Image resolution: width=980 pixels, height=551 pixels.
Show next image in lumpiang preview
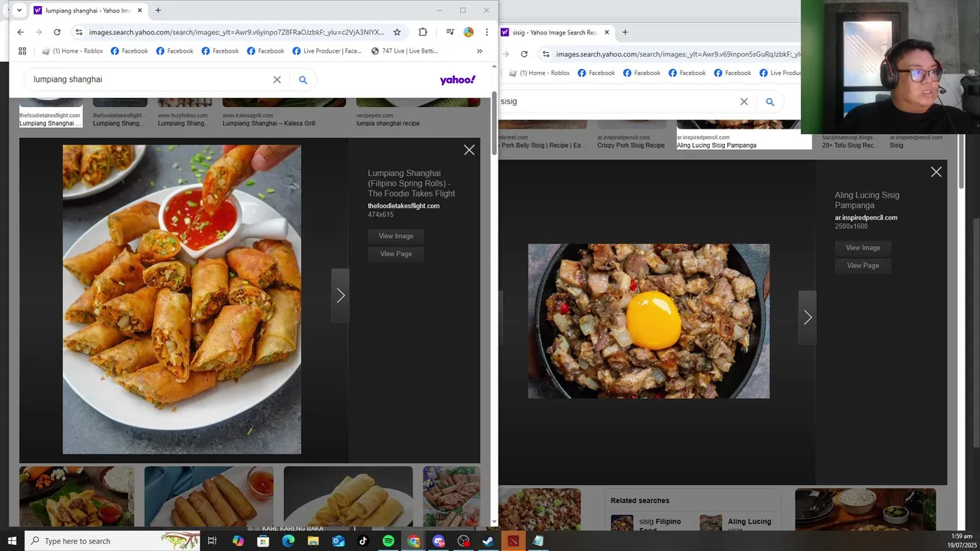pyautogui.click(x=341, y=295)
